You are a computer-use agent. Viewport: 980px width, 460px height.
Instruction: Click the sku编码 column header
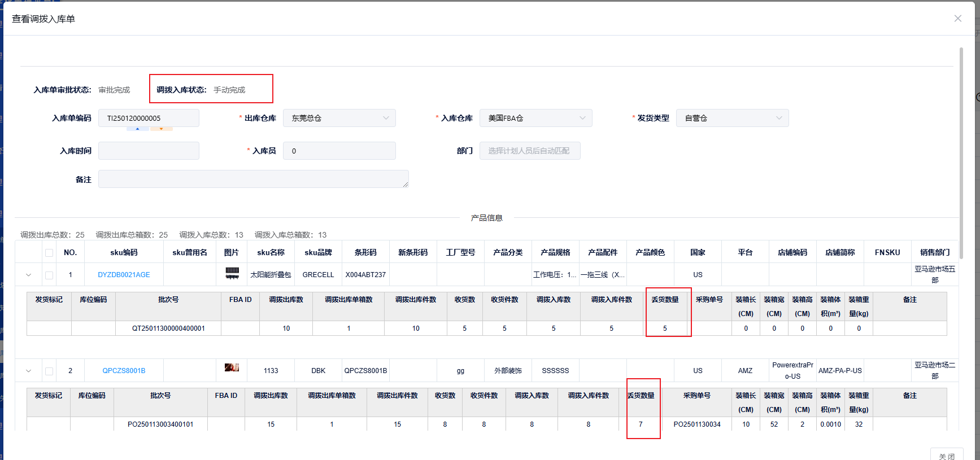click(124, 252)
